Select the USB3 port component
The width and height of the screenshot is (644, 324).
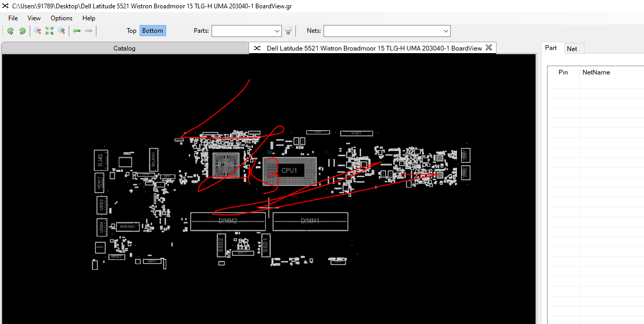[101, 204]
